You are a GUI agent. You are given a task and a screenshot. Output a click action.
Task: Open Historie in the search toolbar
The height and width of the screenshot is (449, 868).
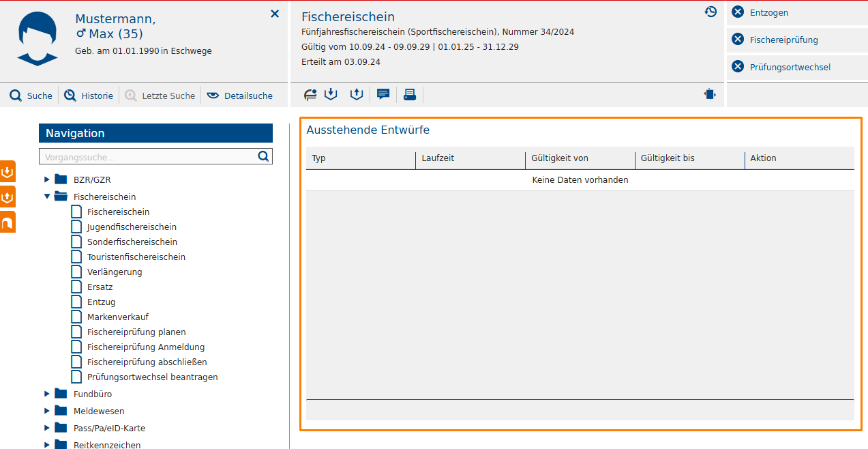pos(89,96)
